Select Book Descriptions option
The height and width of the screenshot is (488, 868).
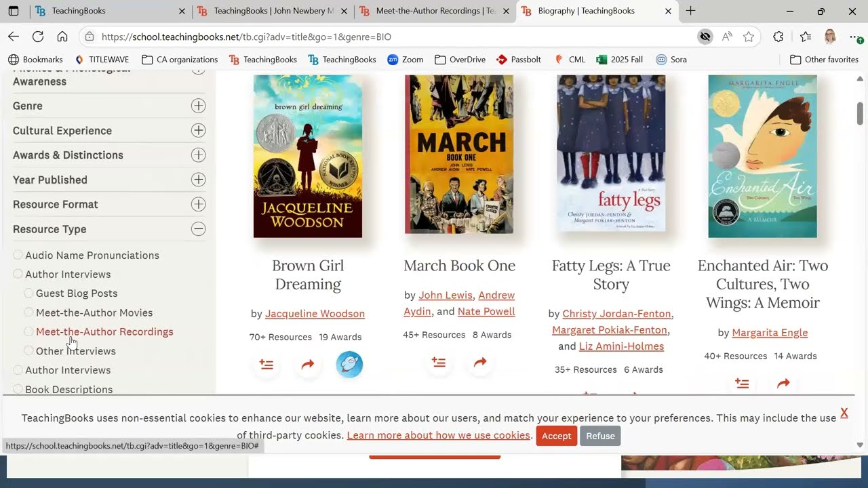[18, 389]
